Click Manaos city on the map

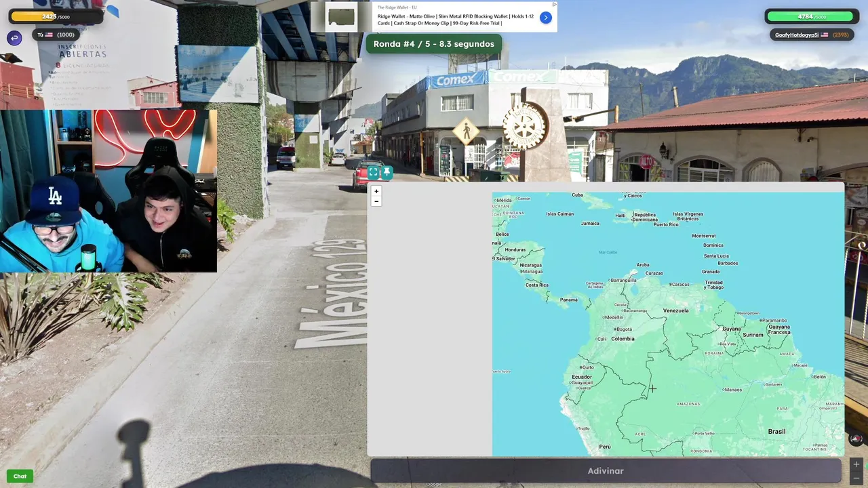pyautogui.click(x=733, y=390)
